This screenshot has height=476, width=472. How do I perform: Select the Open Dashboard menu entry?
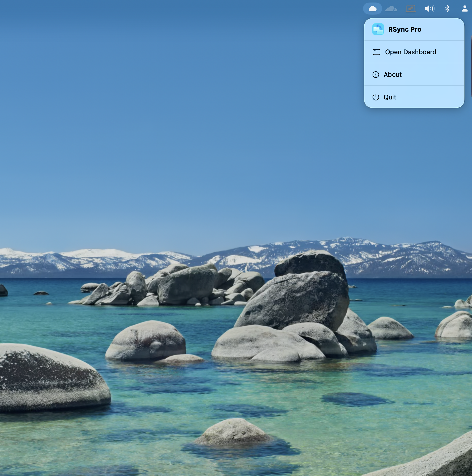pyautogui.click(x=410, y=52)
